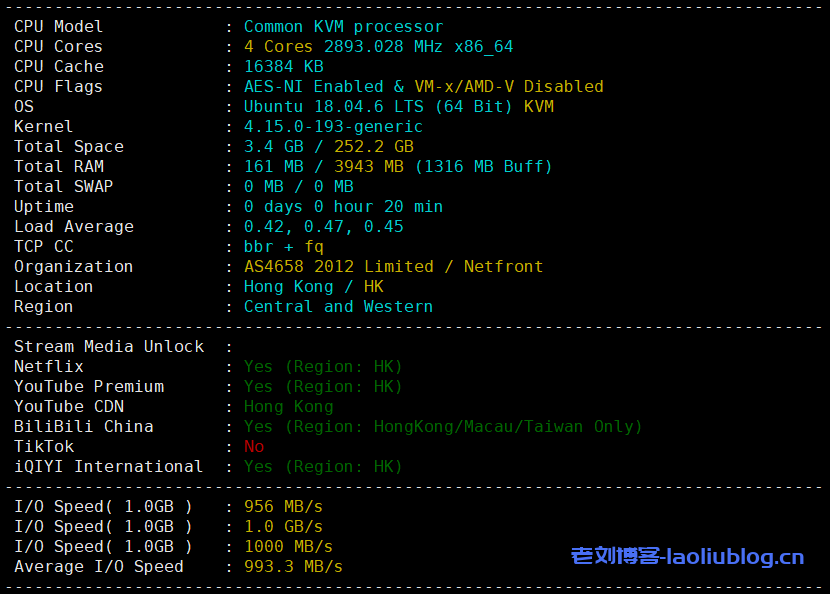Click kernel version 4.15.0-193-generic
Screen dimensions: 830x594
(333, 127)
